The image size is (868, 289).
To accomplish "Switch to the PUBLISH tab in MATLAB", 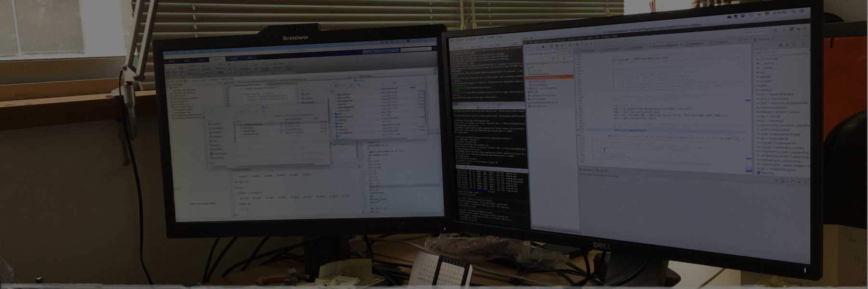I will pos(233,58).
